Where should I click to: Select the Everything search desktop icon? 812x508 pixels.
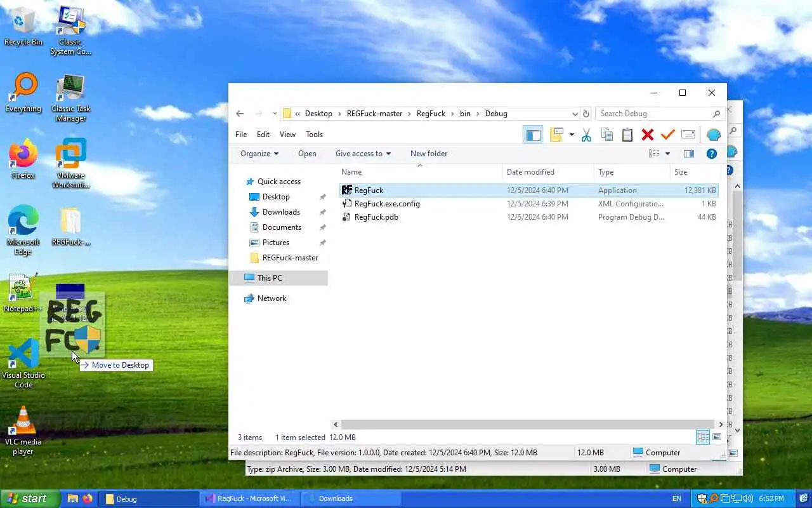[x=23, y=93]
